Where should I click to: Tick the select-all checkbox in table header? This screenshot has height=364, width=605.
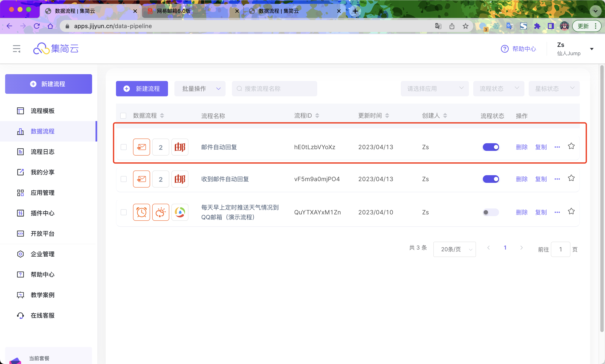click(x=123, y=116)
